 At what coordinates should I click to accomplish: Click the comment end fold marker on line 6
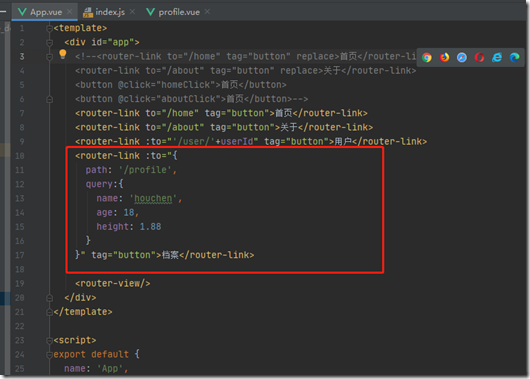(49, 99)
